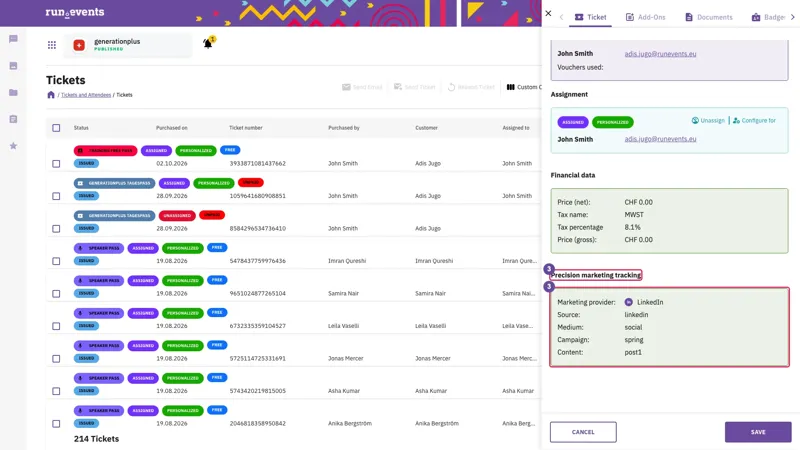This screenshot has width=800, height=450.
Task: Click the Precision marketing tracking heading
Action: [596, 275]
